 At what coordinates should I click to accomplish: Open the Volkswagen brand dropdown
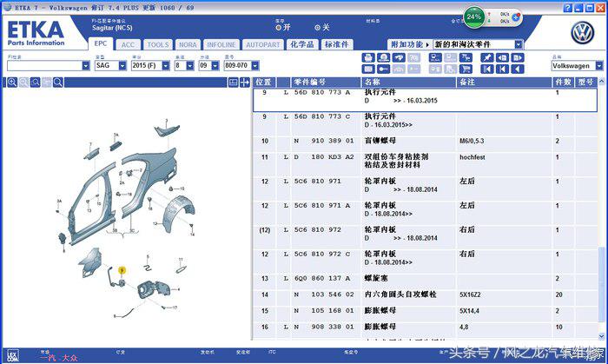point(599,66)
